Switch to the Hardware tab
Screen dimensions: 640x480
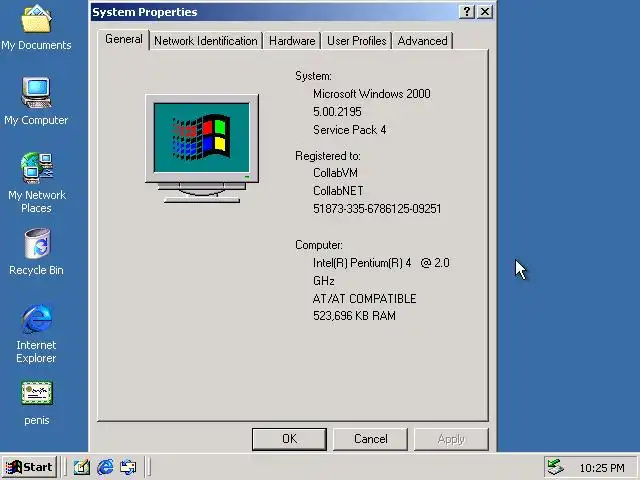point(292,41)
